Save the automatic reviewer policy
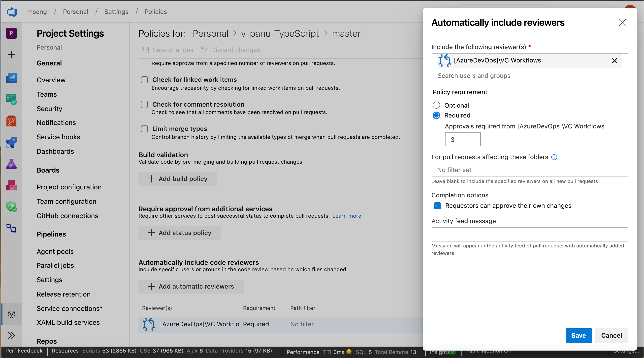Screen dimensions: 644x358 click(578, 335)
